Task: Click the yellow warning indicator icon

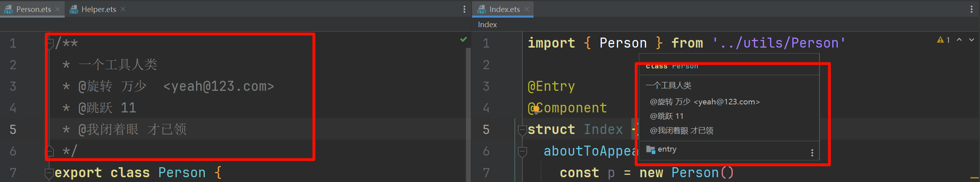Action: [940, 40]
